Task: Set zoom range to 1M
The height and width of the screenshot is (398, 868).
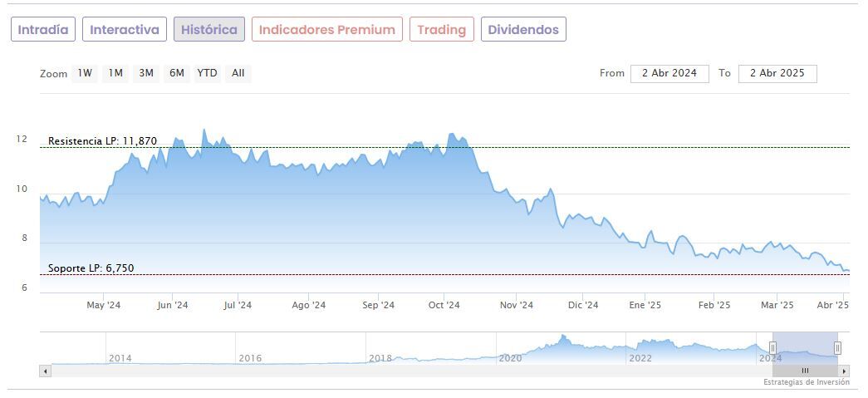Action: tap(115, 73)
